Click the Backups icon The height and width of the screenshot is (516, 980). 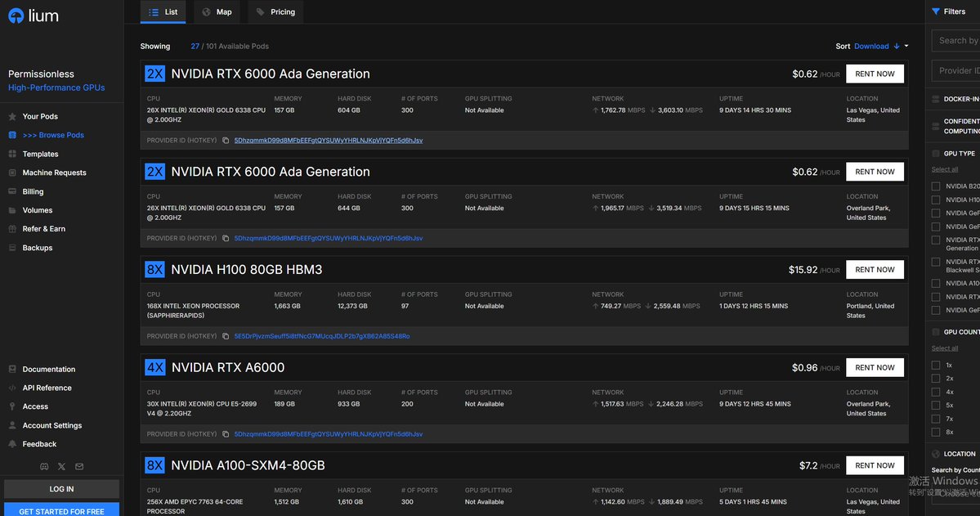[12, 248]
